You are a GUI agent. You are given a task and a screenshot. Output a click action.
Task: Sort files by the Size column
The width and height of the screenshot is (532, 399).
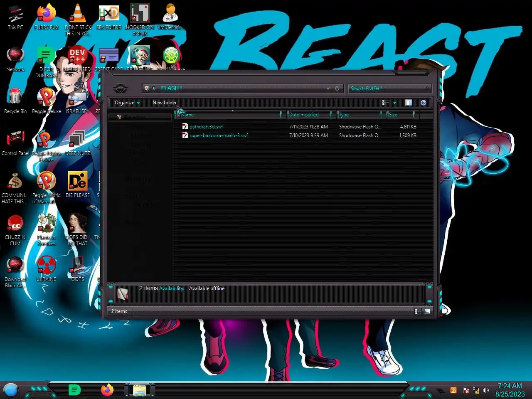[x=400, y=115]
